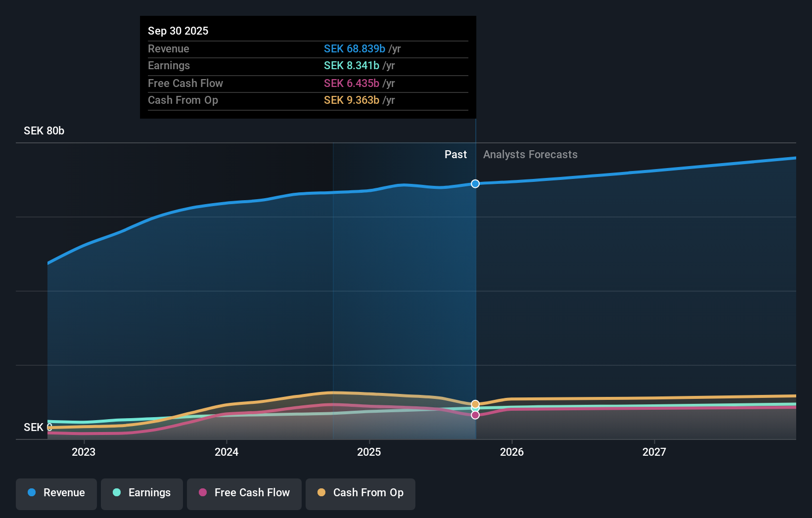
Task: Click the 2026 year label on x-axis
Action: point(512,451)
